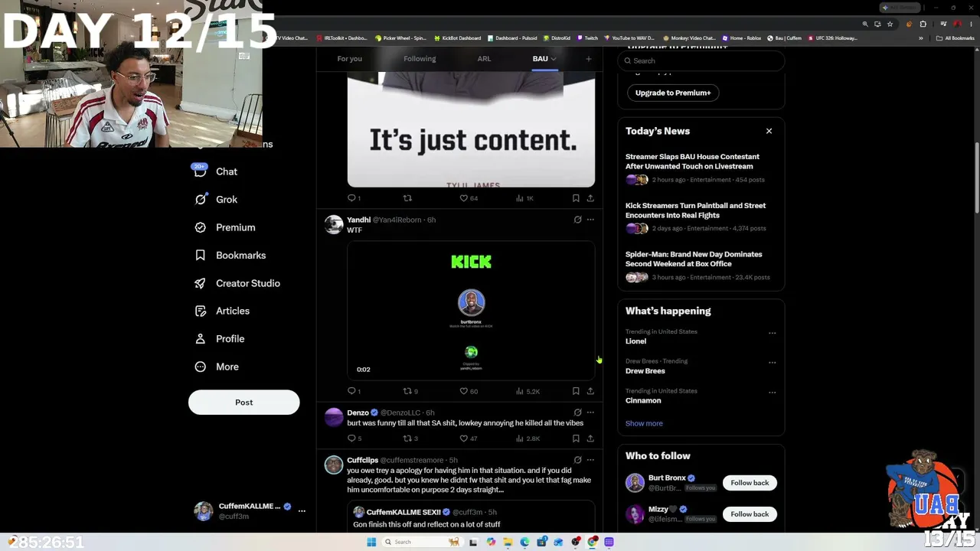Open more options on Cuffclips' post

(x=590, y=460)
